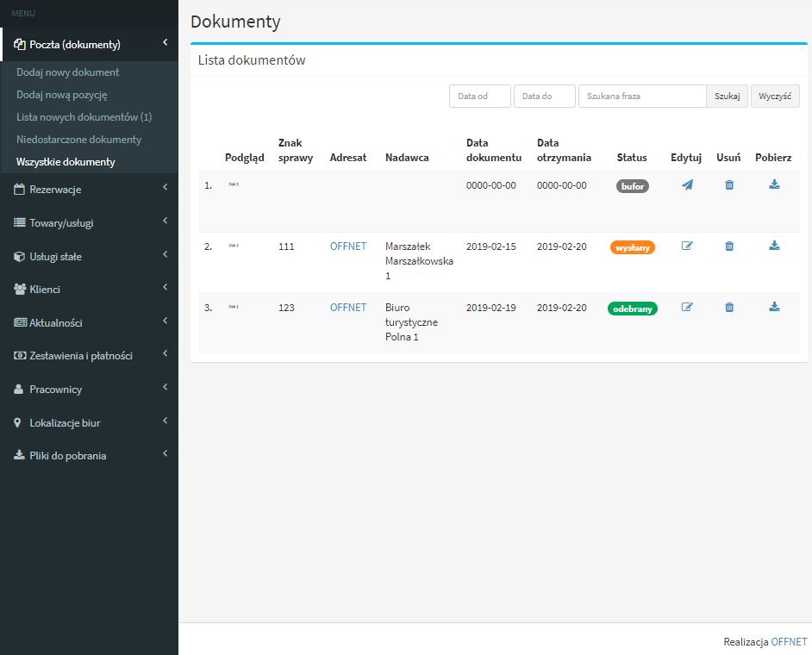Viewport: 812px width, 655px height.
Task: Focus the Data od date field
Action: click(480, 97)
